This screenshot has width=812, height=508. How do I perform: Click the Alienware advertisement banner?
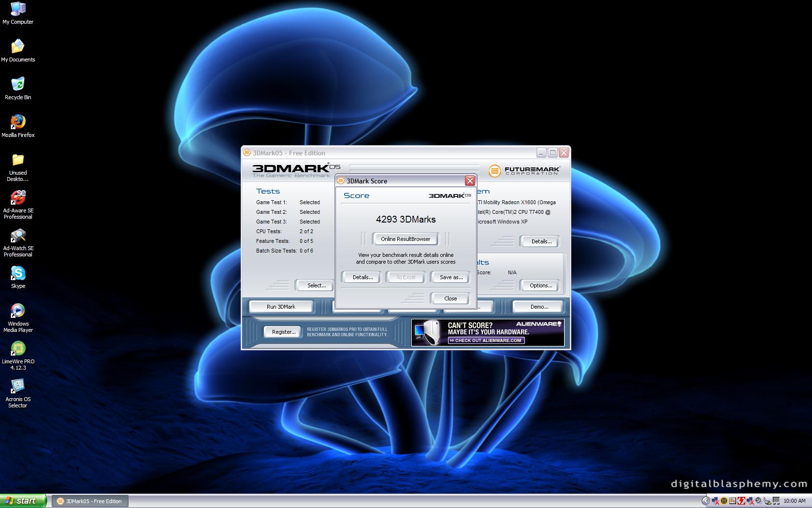(x=488, y=332)
